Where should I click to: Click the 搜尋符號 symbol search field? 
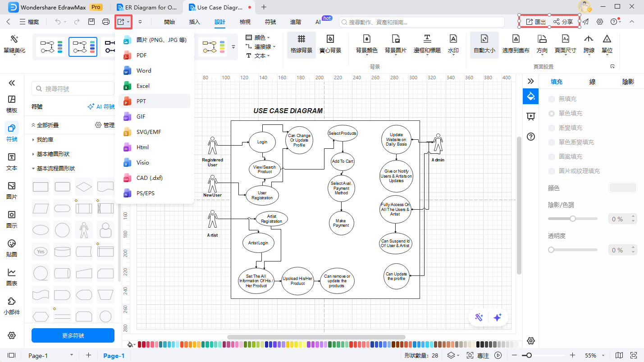click(73, 89)
